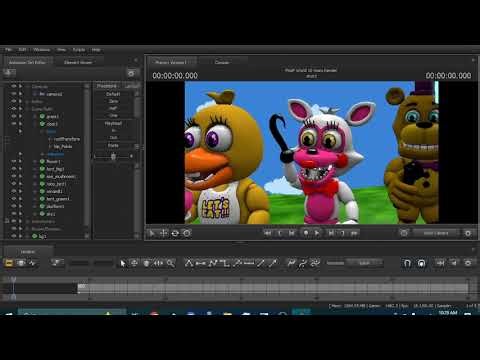Switch to the Clip Editor mode icon

[x=9, y=263]
